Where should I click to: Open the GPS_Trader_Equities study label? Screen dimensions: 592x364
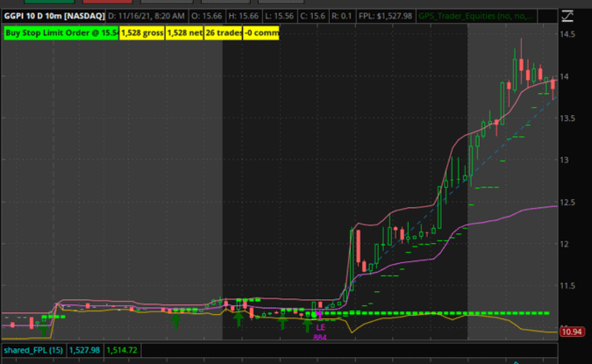[x=476, y=17]
